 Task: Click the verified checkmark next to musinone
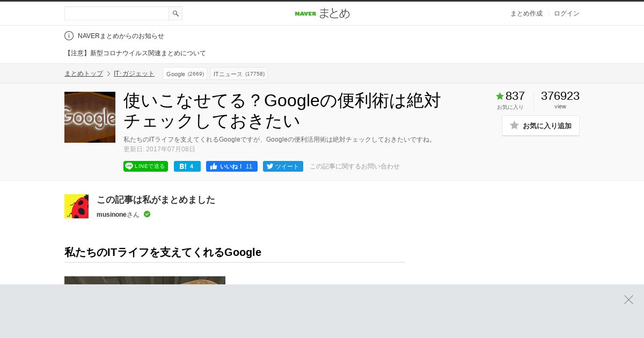147,214
